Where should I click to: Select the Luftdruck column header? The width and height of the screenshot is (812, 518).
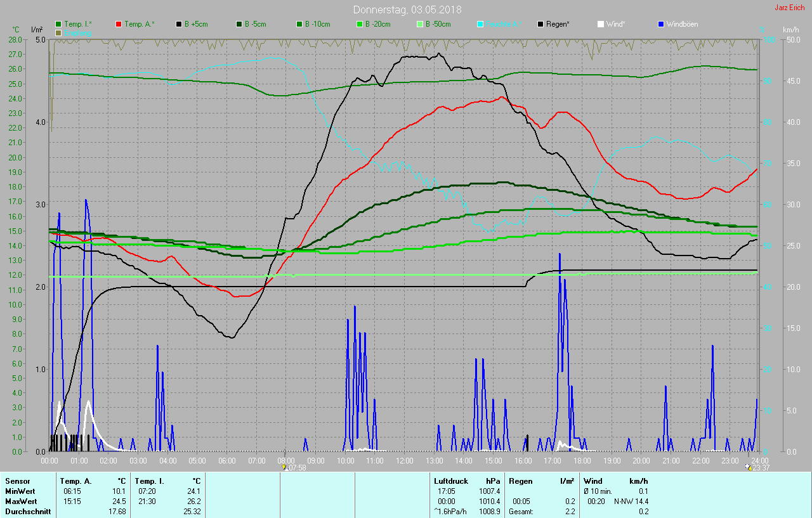point(449,481)
